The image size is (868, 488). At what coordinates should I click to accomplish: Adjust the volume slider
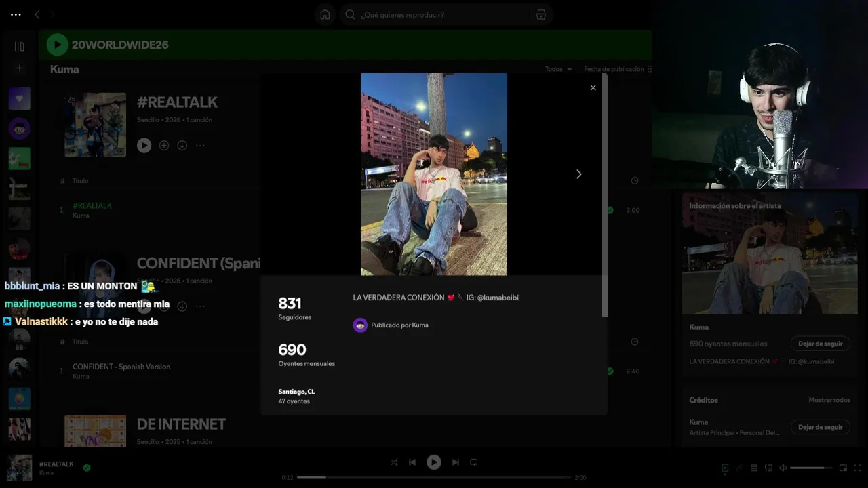coord(811,468)
